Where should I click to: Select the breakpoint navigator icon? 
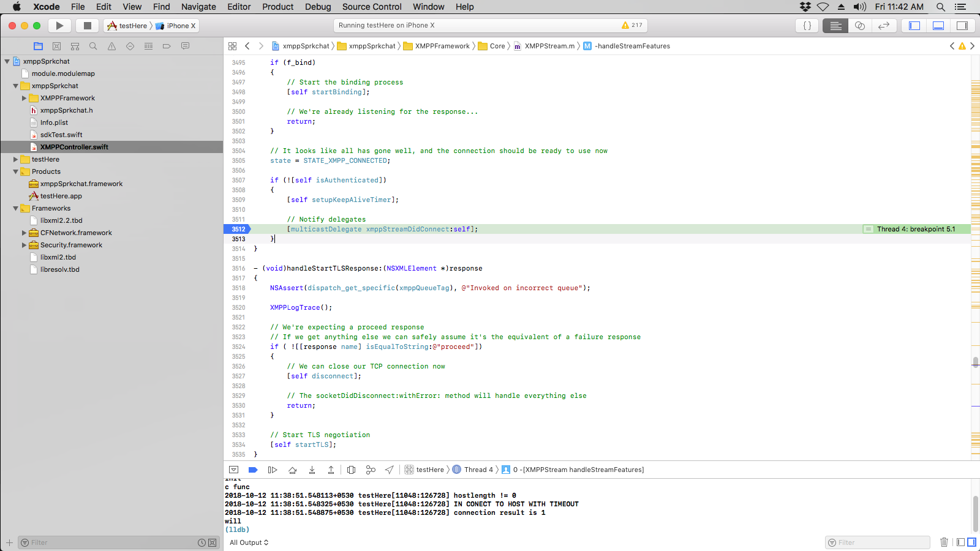point(167,46)
